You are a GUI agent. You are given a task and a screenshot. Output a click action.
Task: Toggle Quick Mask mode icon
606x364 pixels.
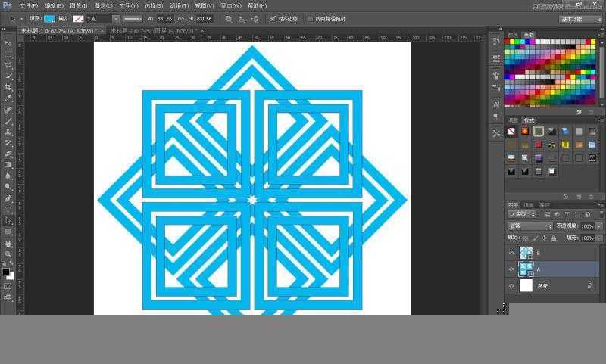8,286
